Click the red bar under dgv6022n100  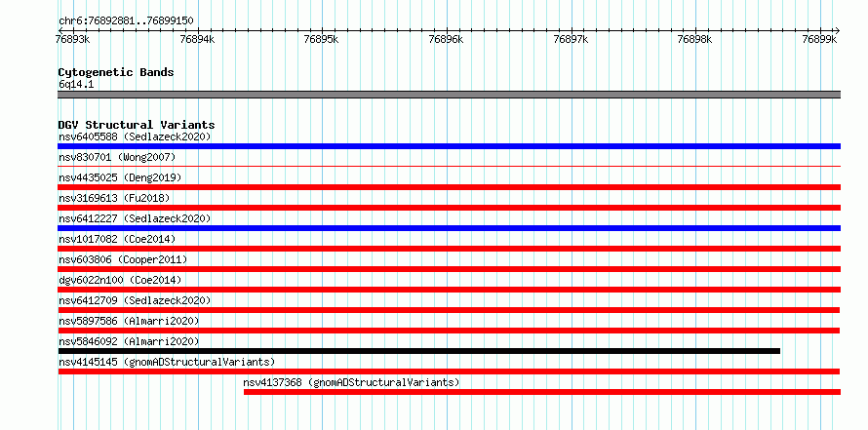click(x=449, y=290)
